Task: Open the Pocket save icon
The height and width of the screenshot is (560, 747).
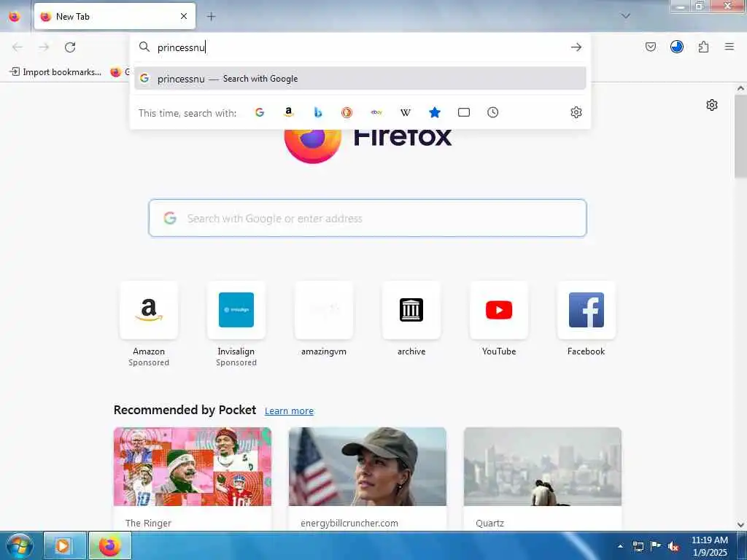Action: (x=650, y=47)
